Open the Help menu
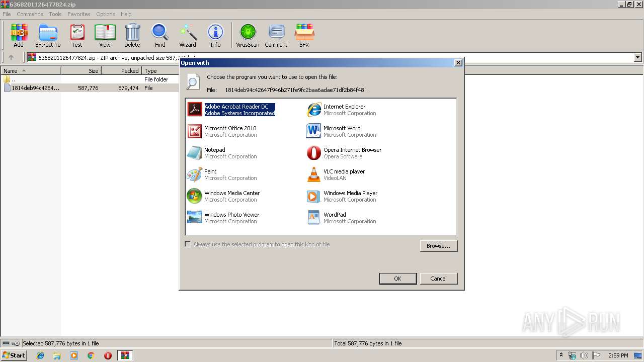The height and width of the screenshot is (362, 644). coord(126,14)
